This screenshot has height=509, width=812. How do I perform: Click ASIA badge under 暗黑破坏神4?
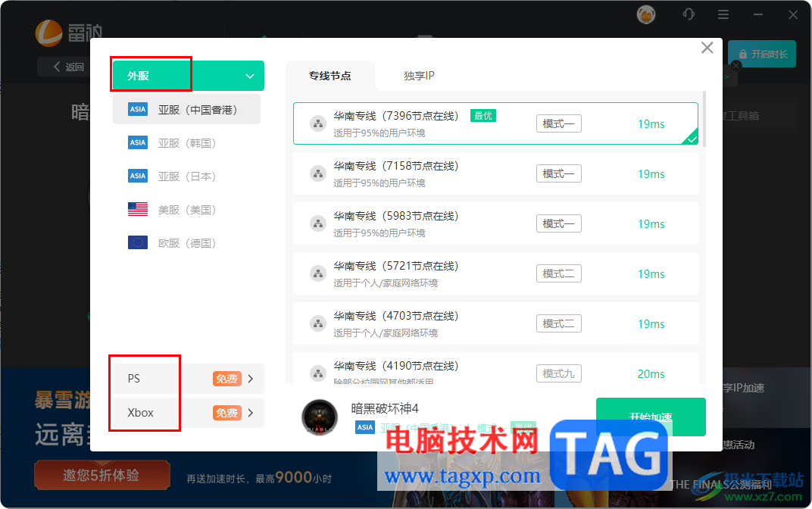tap(365, 427)
